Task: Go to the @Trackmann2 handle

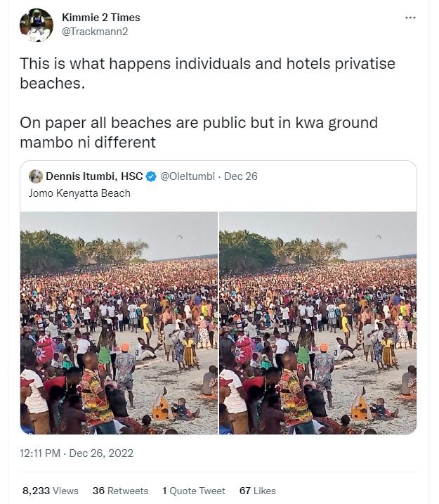Action: (95, 31)
